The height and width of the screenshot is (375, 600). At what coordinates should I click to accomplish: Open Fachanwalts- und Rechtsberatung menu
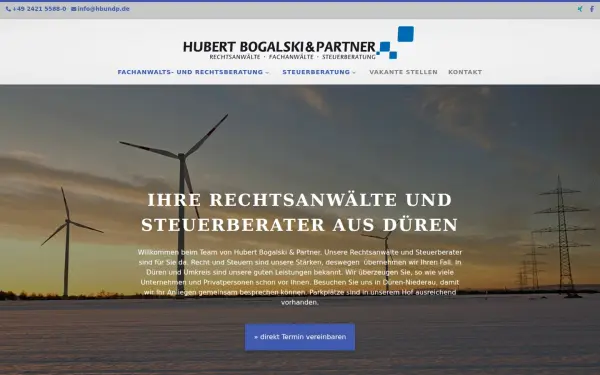click(x=190, y=72)
